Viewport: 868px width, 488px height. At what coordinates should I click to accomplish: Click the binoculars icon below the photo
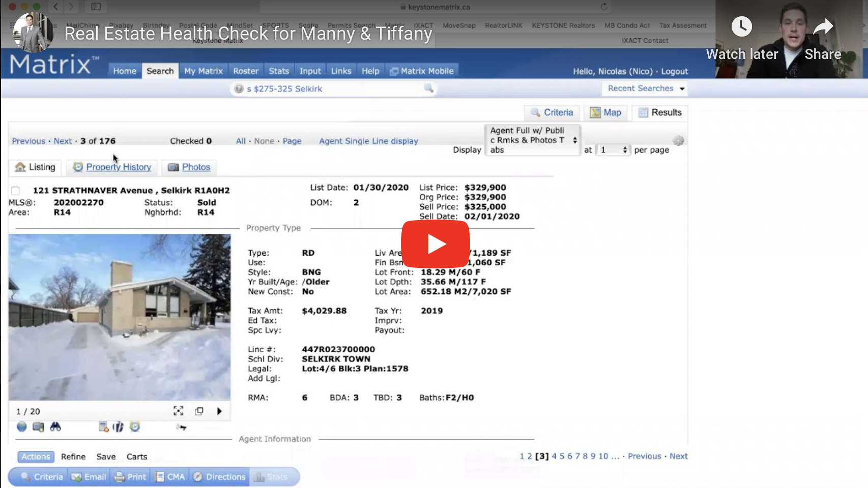(x=55, y=426)
